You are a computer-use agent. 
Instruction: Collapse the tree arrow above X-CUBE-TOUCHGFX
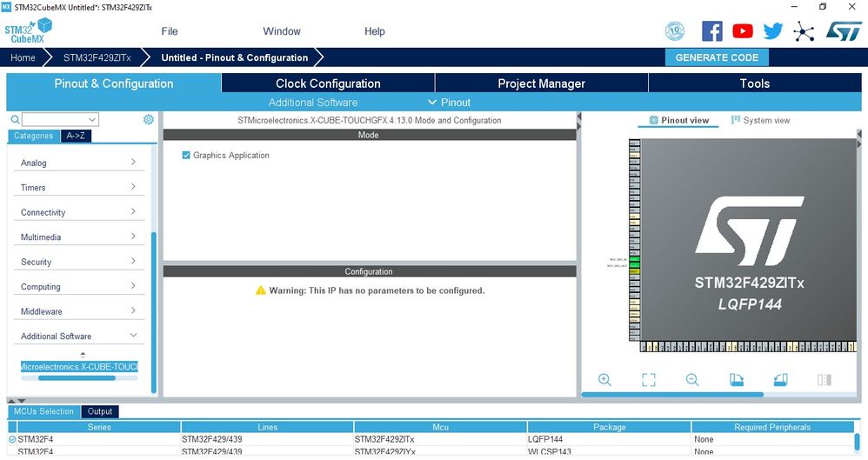(x=83, y=354)
